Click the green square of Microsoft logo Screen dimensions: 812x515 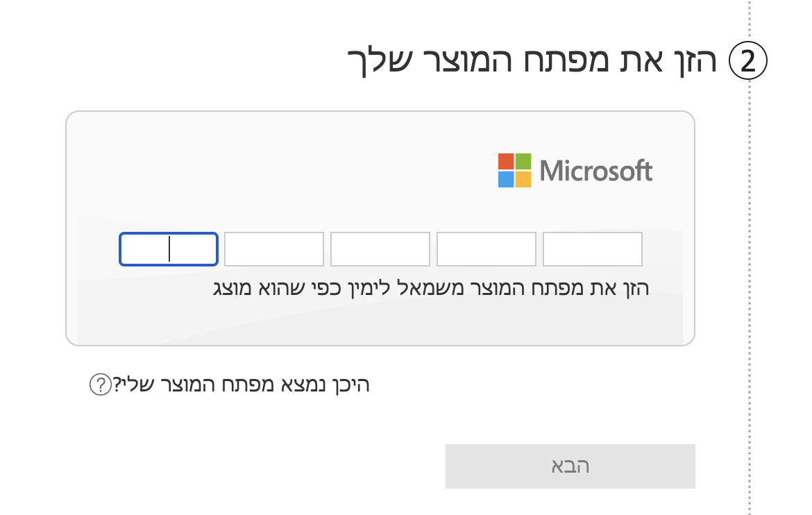click(523, 161)
